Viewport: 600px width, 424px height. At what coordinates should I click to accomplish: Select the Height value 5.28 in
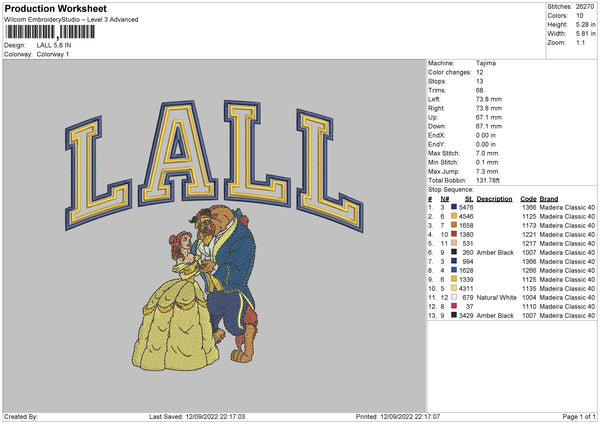(x=585, y=24)
